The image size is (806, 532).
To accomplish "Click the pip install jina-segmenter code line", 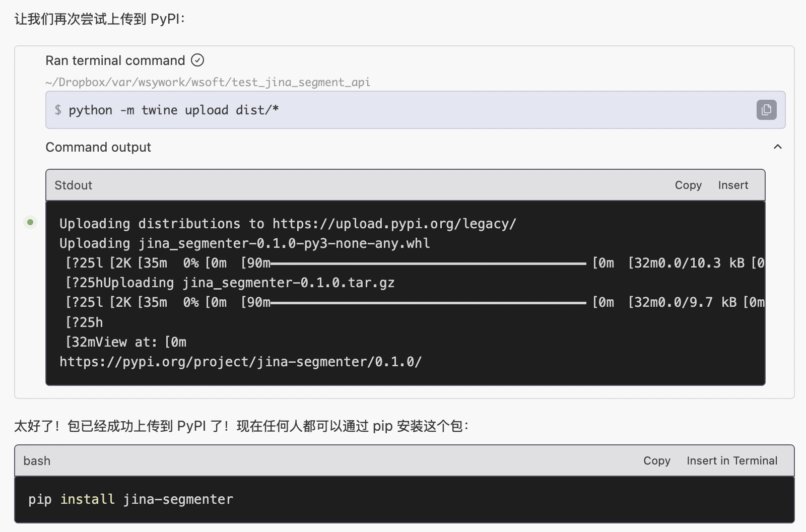I will pyautogui.click(x=130, y=499).
